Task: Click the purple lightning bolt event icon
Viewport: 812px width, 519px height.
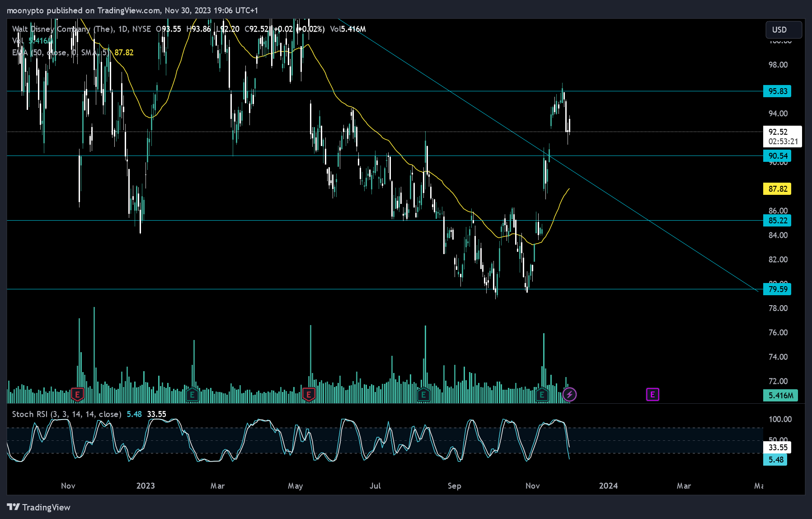Action: (569, 395)
